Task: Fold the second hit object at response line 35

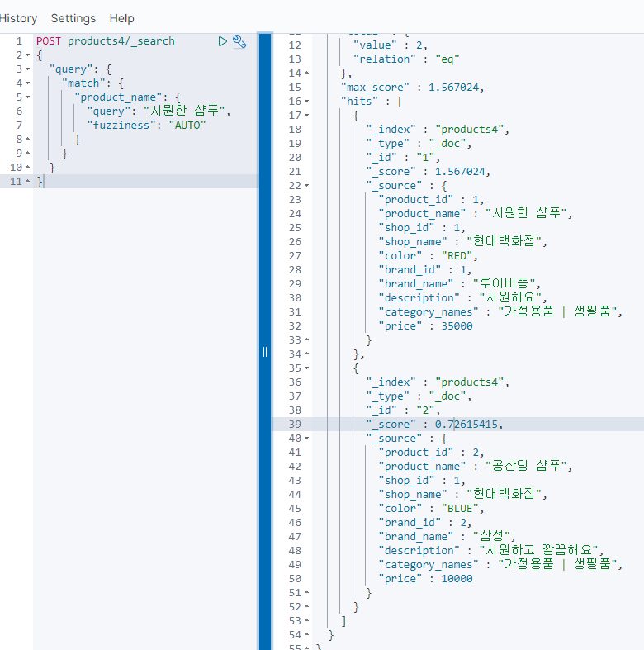Action: click(307, 368)
